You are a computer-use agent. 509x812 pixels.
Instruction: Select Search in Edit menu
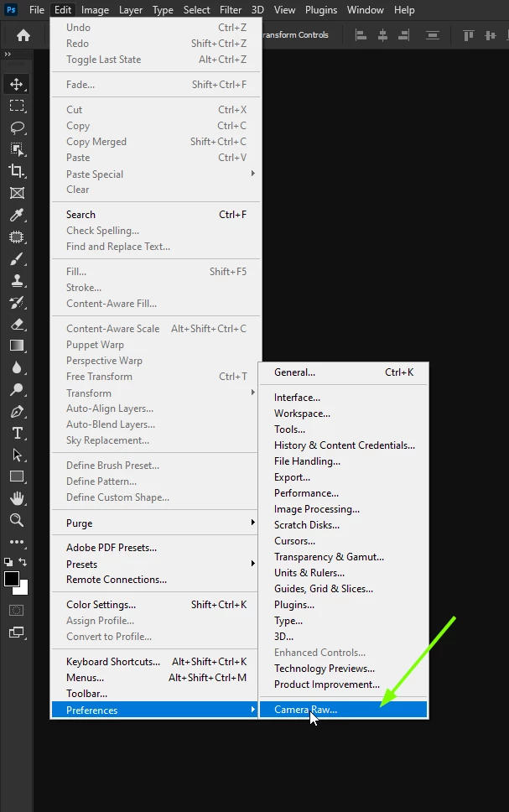click(x=155, y=215)
